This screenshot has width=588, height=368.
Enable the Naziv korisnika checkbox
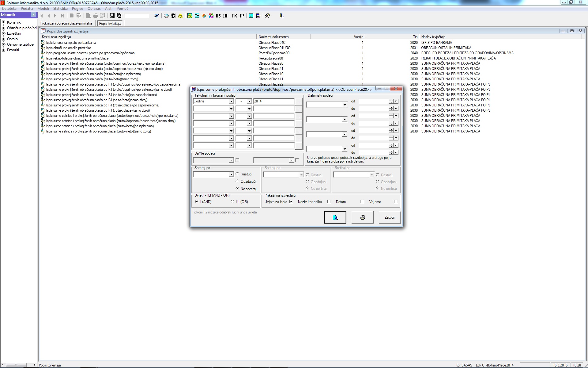tap(329, 201)
